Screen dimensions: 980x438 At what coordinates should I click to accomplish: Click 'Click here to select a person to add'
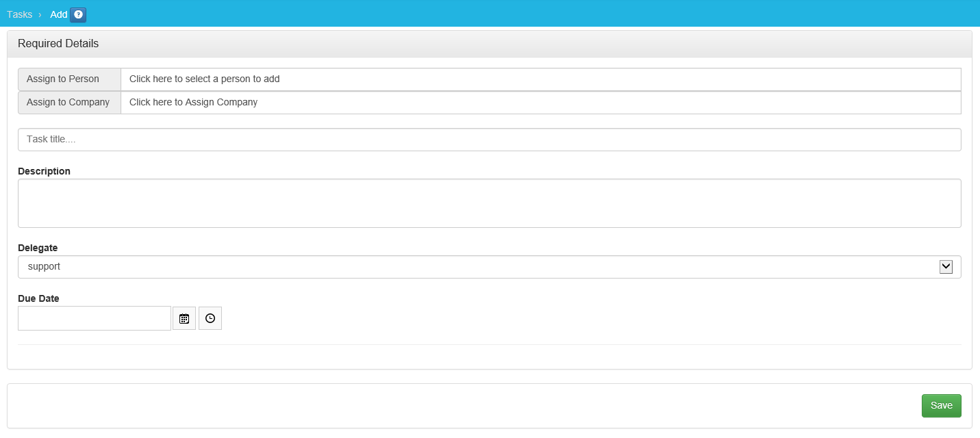pyautogui.click(x=204, y=79)
